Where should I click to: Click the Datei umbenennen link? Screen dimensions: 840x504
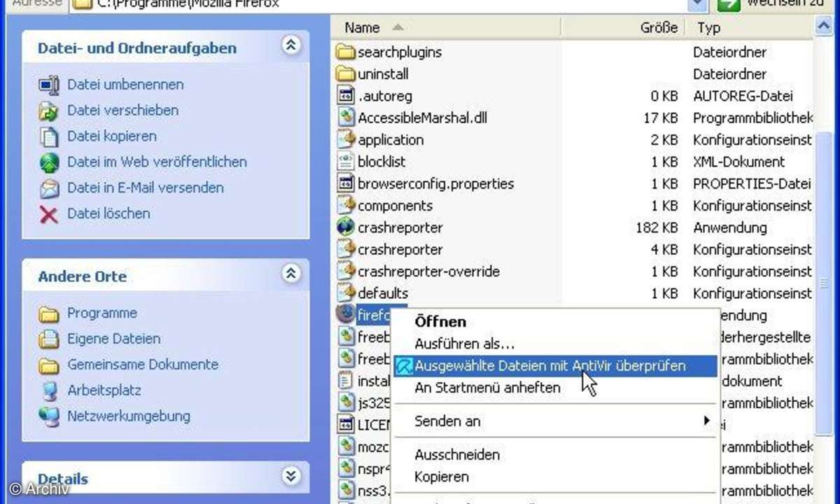click(x=125, y=84)
